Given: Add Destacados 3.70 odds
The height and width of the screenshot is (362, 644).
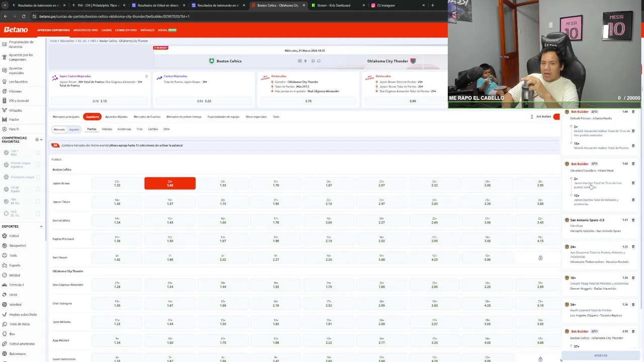Looking at the screenshot, I should (308, 101).
